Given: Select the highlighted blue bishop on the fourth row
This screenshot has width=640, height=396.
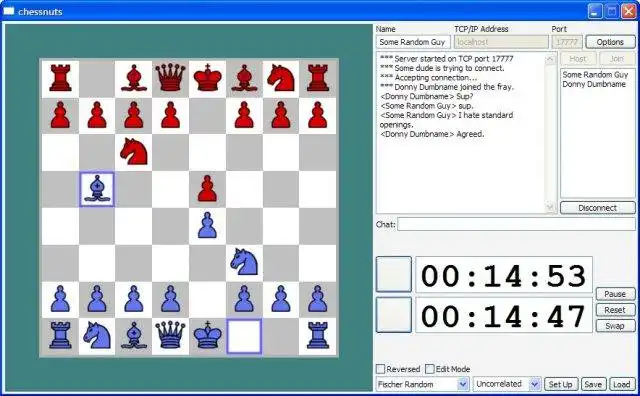Looking at the screenshot, I should [97, 189].
